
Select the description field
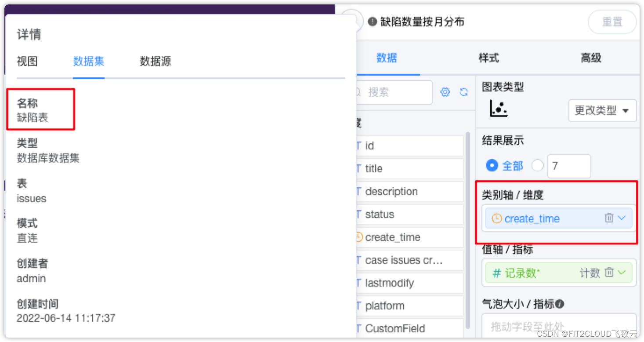click(409, 192)
